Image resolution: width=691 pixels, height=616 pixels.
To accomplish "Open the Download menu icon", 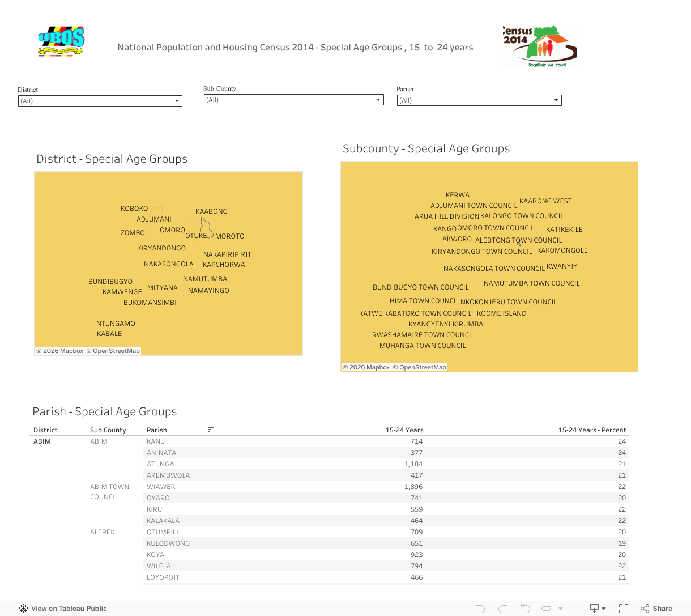I will pyautogui.click(x=598, y=609).
